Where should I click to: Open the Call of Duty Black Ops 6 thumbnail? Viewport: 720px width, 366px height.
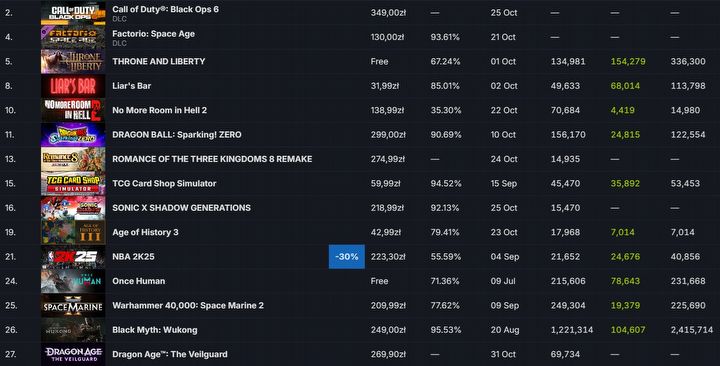click(73, 13)
